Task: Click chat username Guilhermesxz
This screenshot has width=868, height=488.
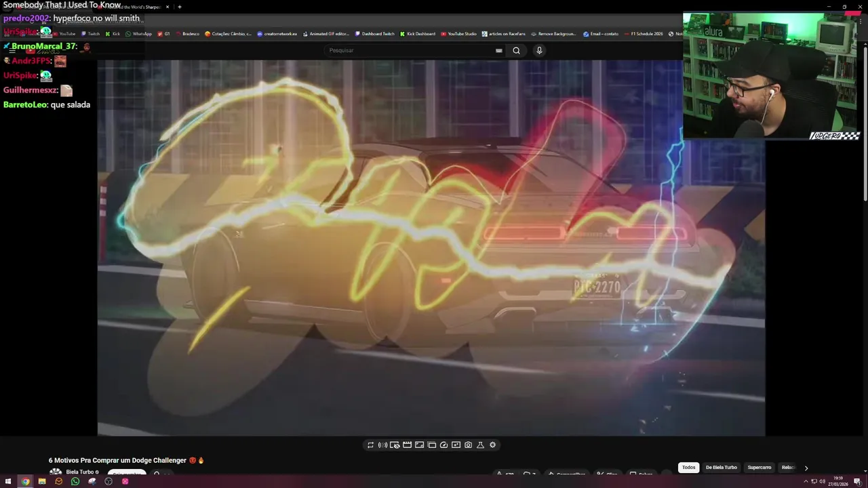Action: point(30,90)
